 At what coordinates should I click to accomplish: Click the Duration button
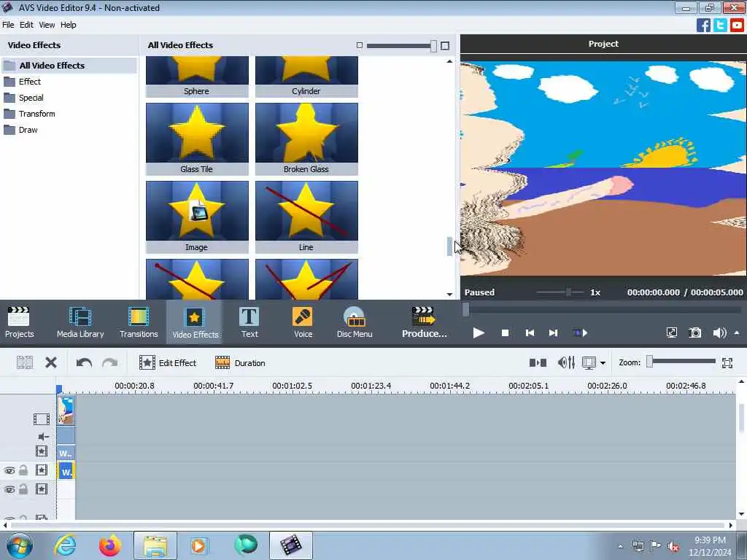pos(240,363)
